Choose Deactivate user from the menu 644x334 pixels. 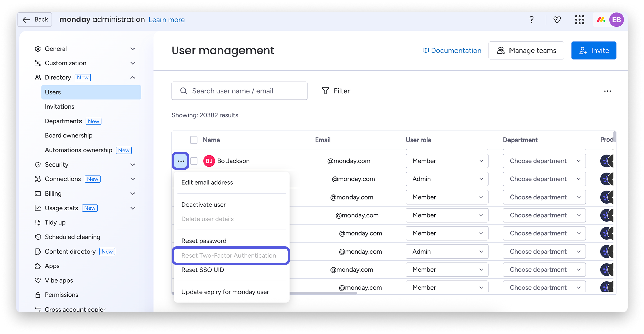coord(204,205)
